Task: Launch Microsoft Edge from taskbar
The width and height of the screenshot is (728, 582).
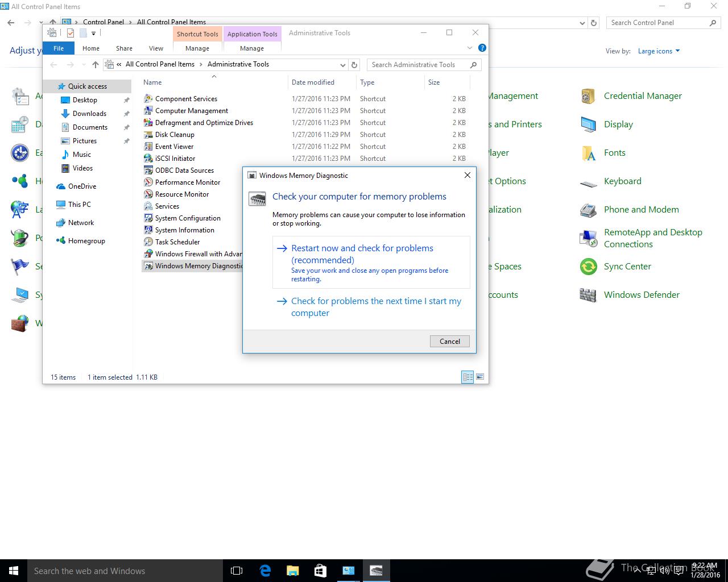Action: 265,571
